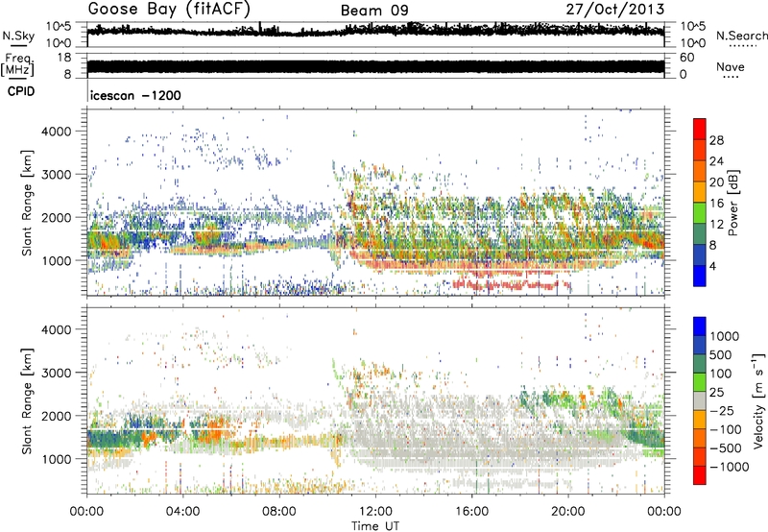Screen dimensions: 768x532
Task: Click the '1000' tick on velocity colorbar
Action: (724, 336)
